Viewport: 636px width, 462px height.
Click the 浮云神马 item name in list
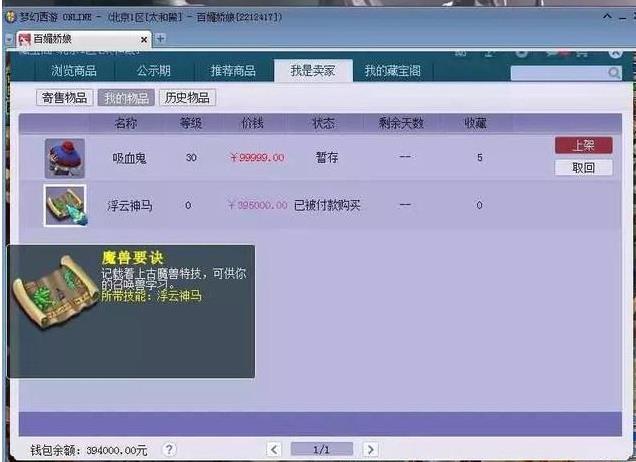click(x=130, y=206)
